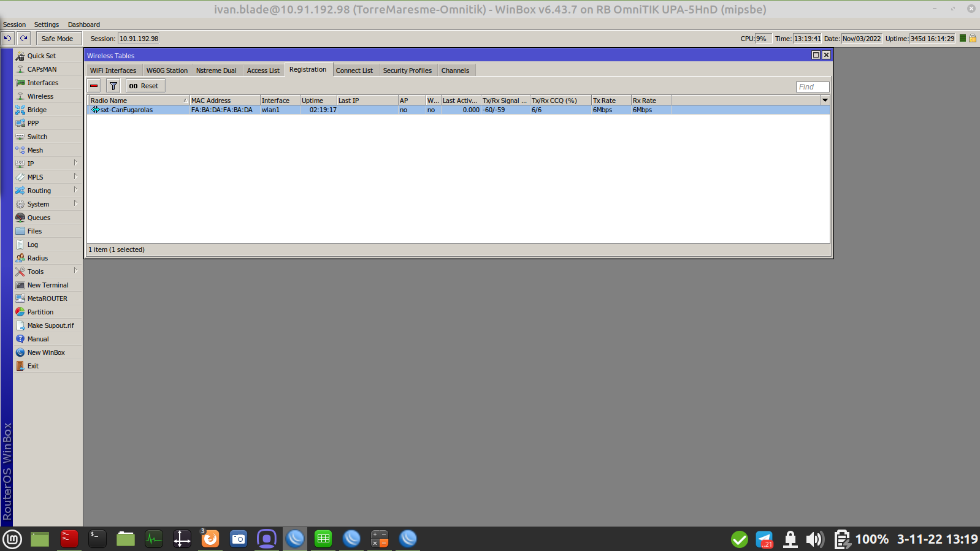Open spreadsheet app in taskbar
The width and height of the screenshot is (980, 551).
pyautogui.click(x=323, y=539)
